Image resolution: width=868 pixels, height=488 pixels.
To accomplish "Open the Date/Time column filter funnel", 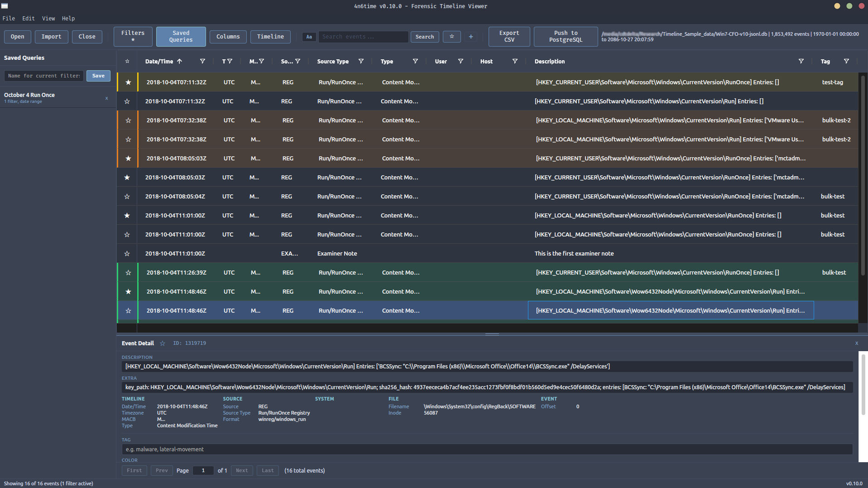I will click(x=202, y=61).
